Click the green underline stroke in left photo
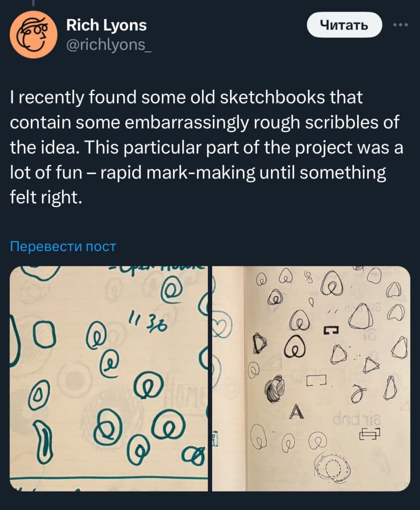The width and height of the screenshot is (420, 510). 109,478
